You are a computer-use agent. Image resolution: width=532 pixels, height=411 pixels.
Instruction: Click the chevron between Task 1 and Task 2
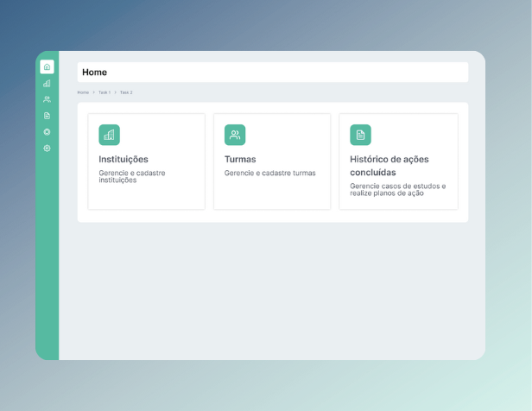coord(115,92)
